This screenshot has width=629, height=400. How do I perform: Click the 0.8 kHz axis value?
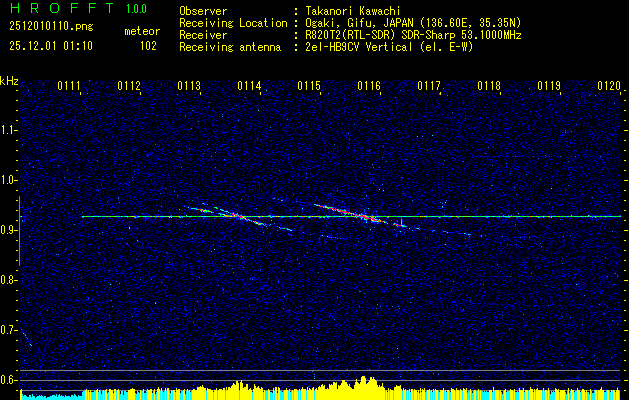(9, 280)
